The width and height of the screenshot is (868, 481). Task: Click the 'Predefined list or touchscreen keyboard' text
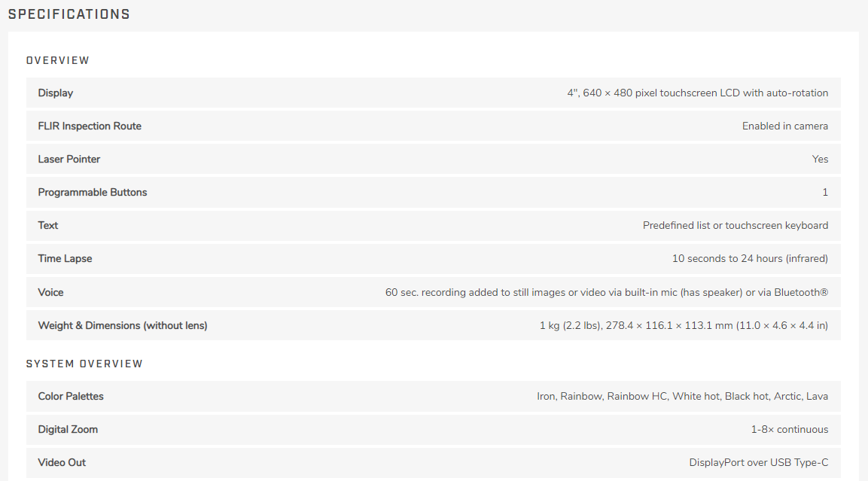pyautogui.click(x=736, y=225)
